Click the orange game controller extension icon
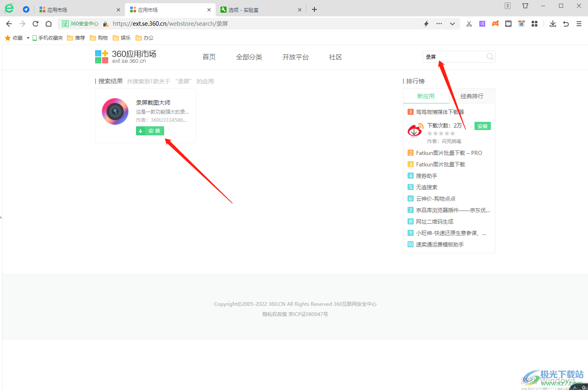Image resolution: width=588 pixels, height=390 pixels. click(x=495, y=24)
